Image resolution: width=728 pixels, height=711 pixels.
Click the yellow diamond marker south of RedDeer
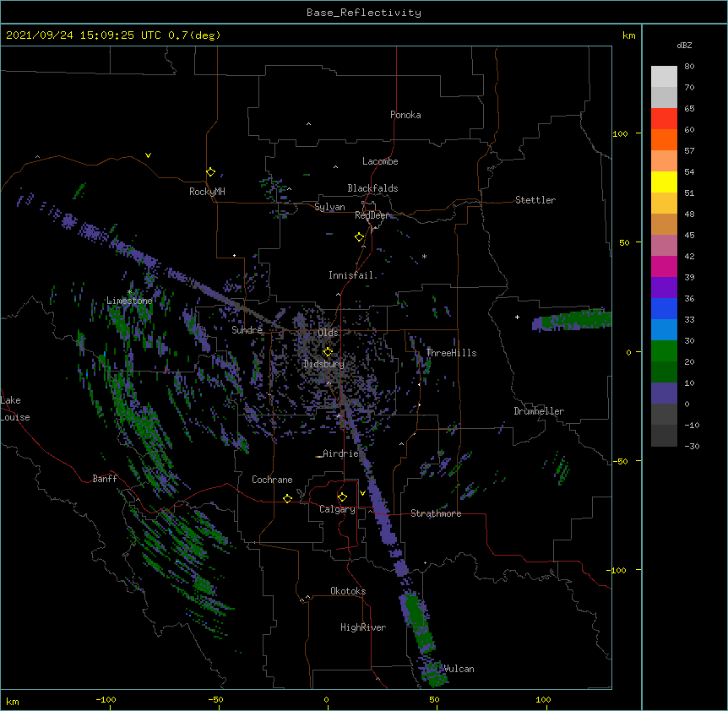[359, 237]
